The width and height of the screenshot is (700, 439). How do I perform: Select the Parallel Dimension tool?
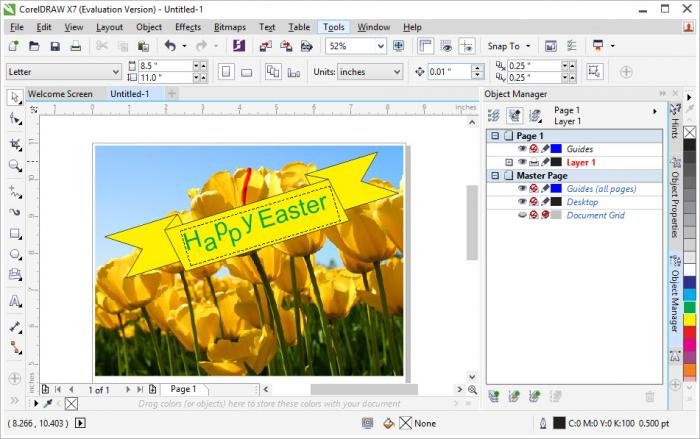point(15,327)
